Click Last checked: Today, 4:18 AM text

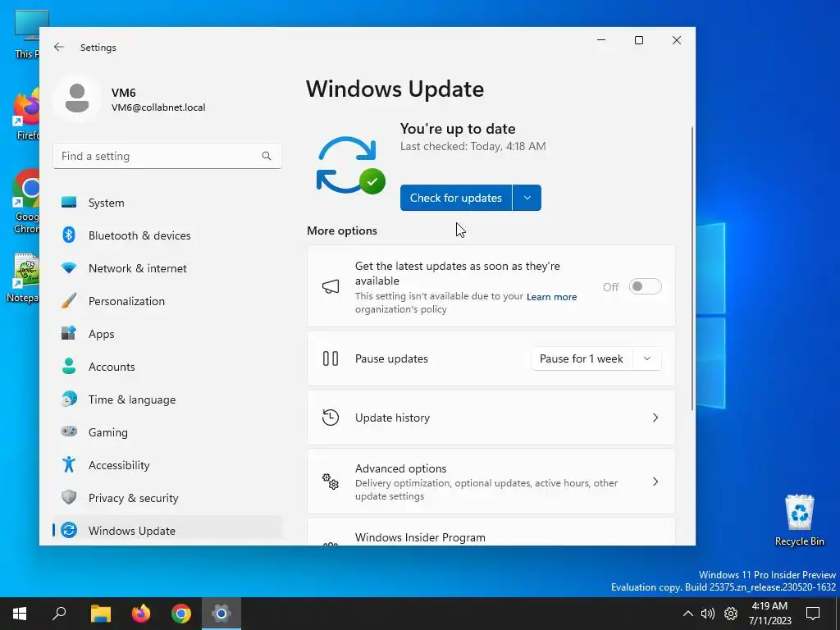pos(472,146)
